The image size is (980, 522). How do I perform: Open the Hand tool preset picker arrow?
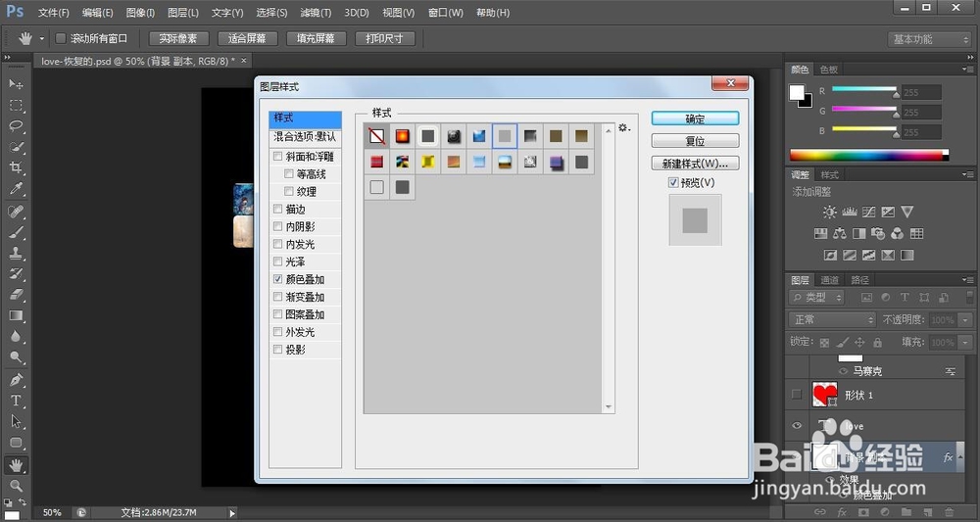click(x=42, y=39)
